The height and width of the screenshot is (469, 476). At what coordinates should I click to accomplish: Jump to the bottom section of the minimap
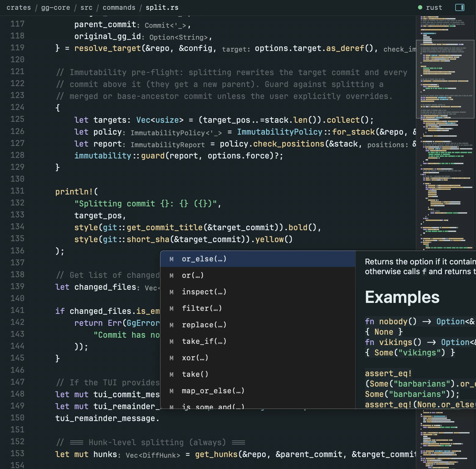click(445, 440)
